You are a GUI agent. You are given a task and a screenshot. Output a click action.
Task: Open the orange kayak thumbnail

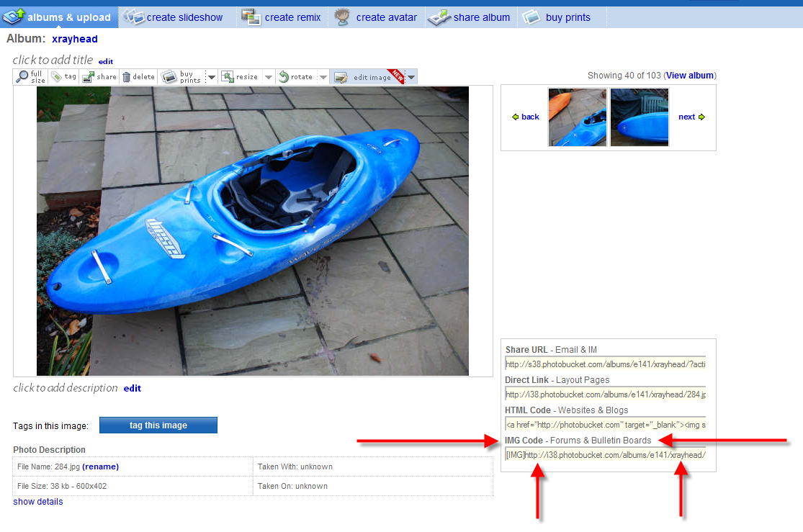coord(578,117)
